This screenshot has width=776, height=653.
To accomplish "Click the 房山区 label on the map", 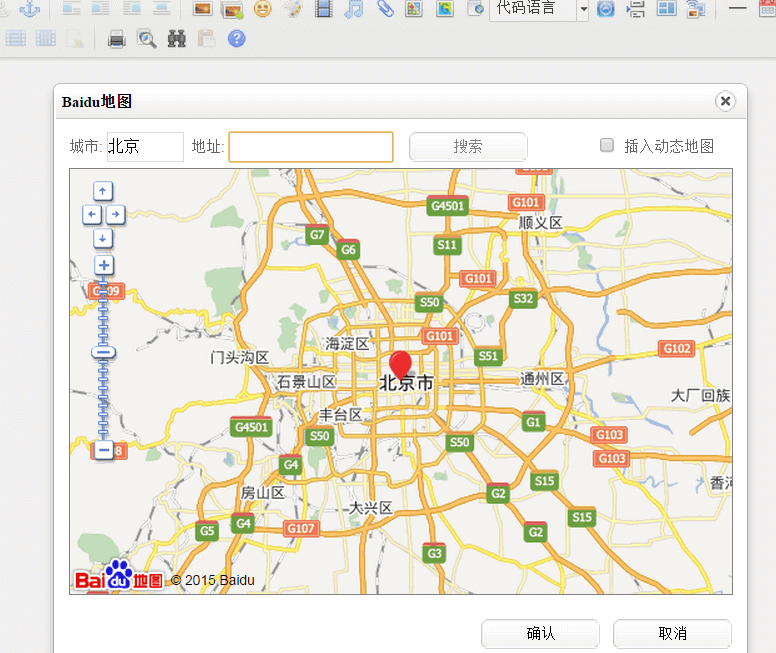I will point(263,493).
